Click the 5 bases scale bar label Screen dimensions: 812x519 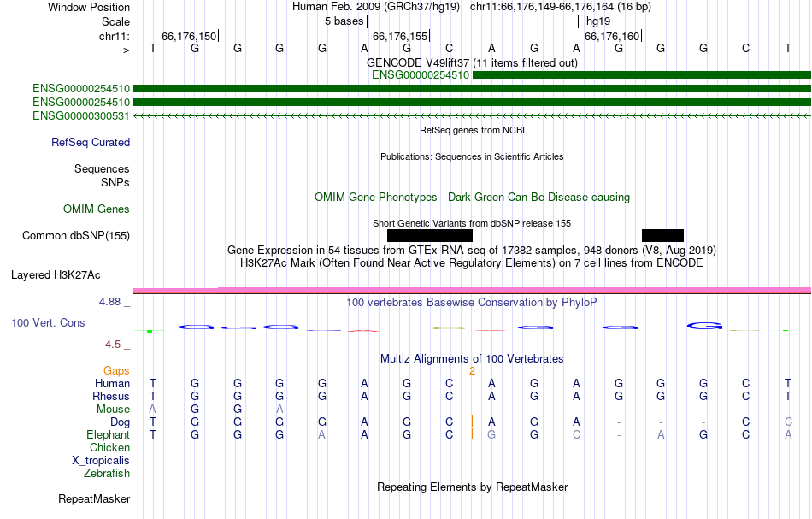point(344,21)
